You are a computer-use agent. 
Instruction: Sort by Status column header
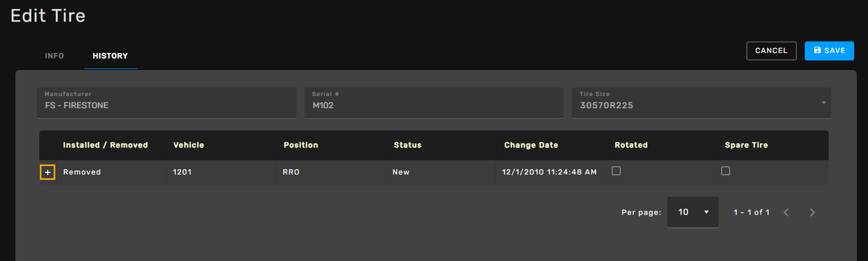[x=407, y=145]
